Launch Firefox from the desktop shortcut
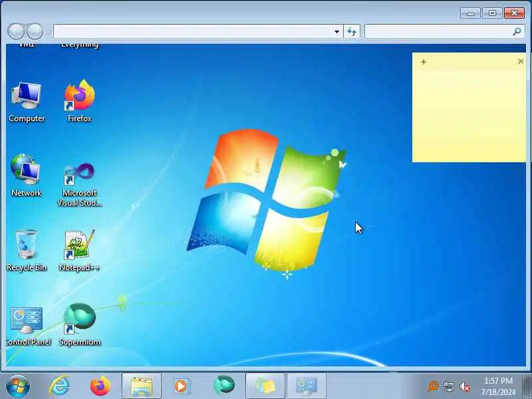532x399 pixels. (80, 101)
